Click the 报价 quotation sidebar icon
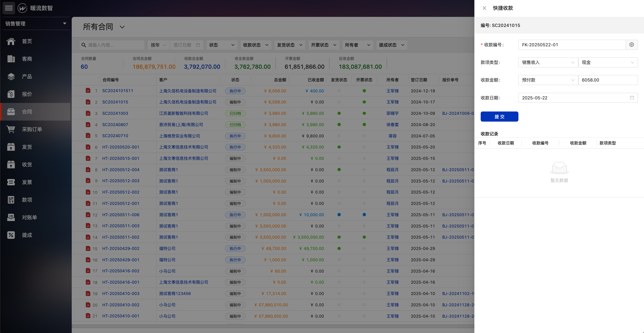This screenshot has width=644, height=333. [x=11, y=94]
